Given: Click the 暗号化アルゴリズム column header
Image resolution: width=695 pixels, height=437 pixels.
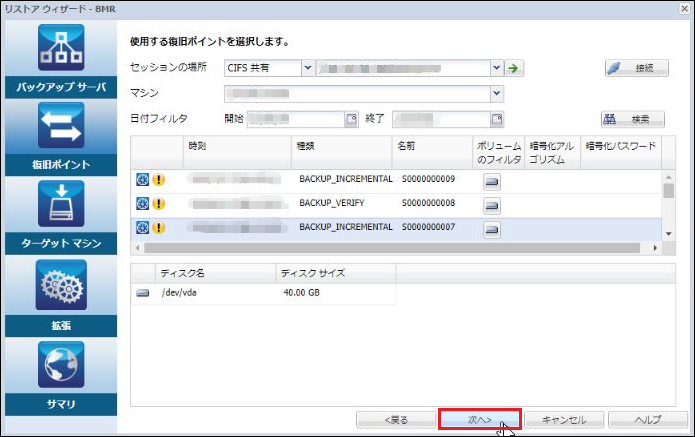Looking at the screenshot, I should tap(553, 152).
